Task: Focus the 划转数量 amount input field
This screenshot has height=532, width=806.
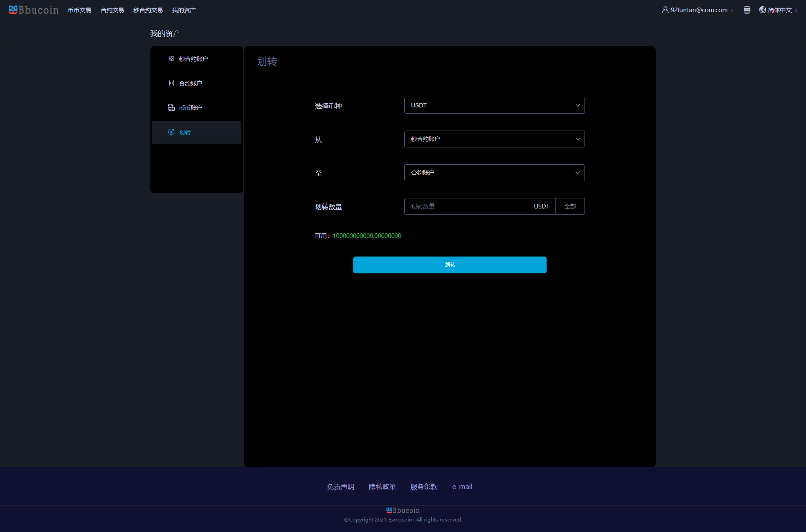Action: click(x=467, y=206)
